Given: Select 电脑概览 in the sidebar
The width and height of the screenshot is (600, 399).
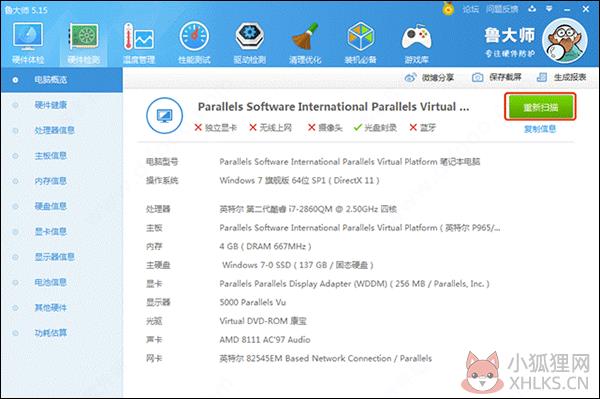Looking at the screenshot, I should 62,80.
